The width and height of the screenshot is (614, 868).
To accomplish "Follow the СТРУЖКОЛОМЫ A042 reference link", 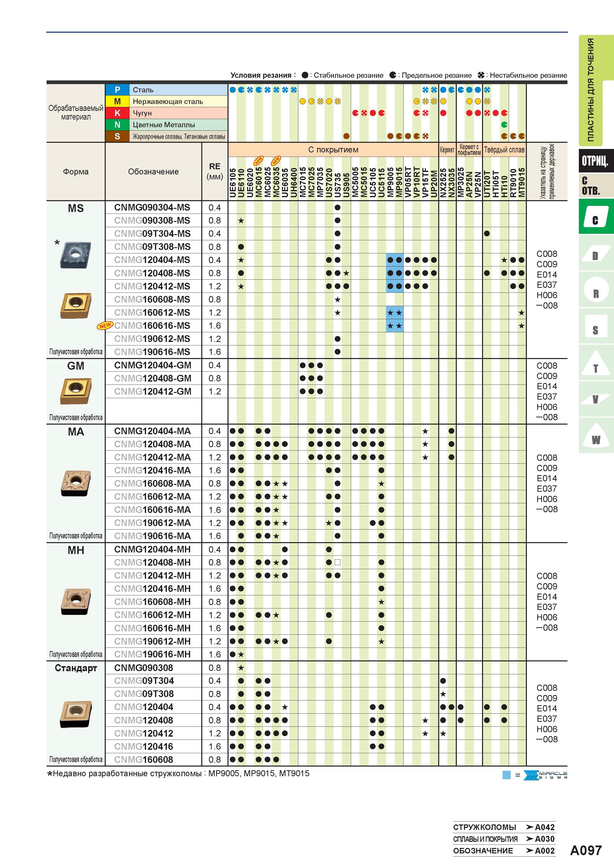I will pyautogui.click(x=504, y=827).
